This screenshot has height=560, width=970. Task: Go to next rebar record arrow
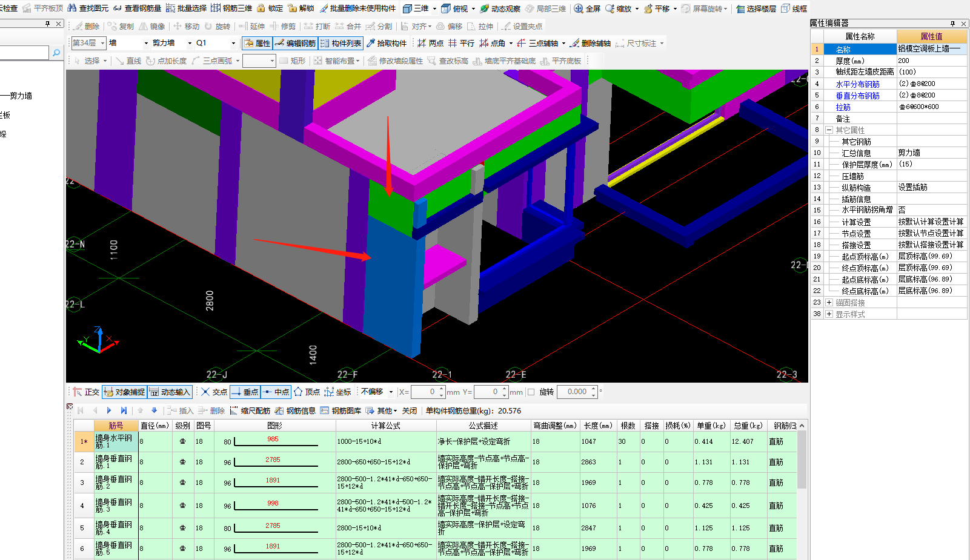click(109, 410)
